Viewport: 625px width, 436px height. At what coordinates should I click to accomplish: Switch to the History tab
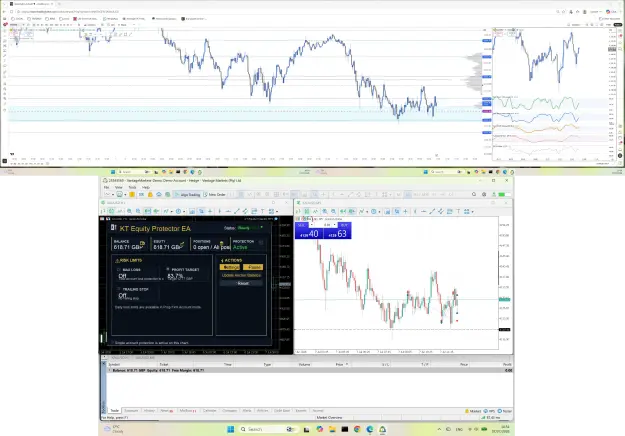(149, 410)
